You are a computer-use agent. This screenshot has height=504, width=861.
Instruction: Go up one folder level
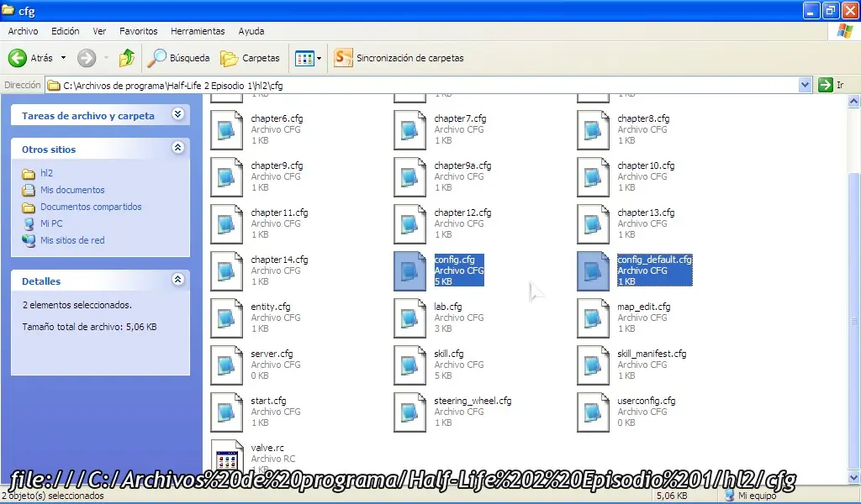[x=127, y=58]
